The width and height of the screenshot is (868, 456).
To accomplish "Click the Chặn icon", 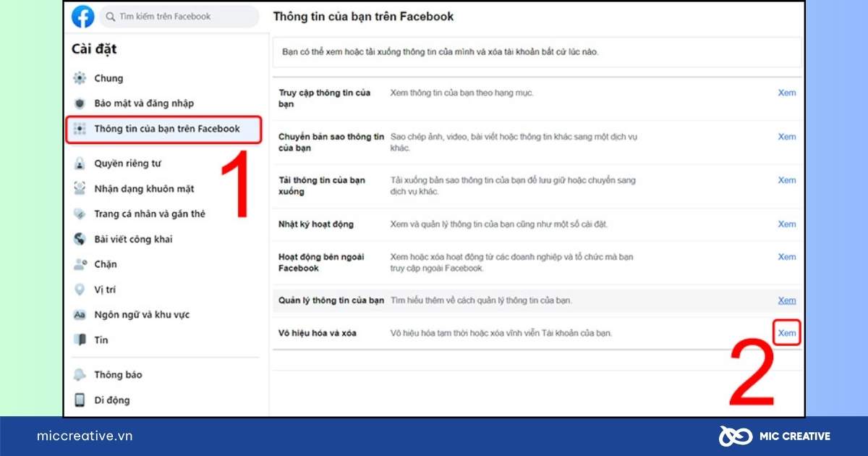I will (80, 264).
